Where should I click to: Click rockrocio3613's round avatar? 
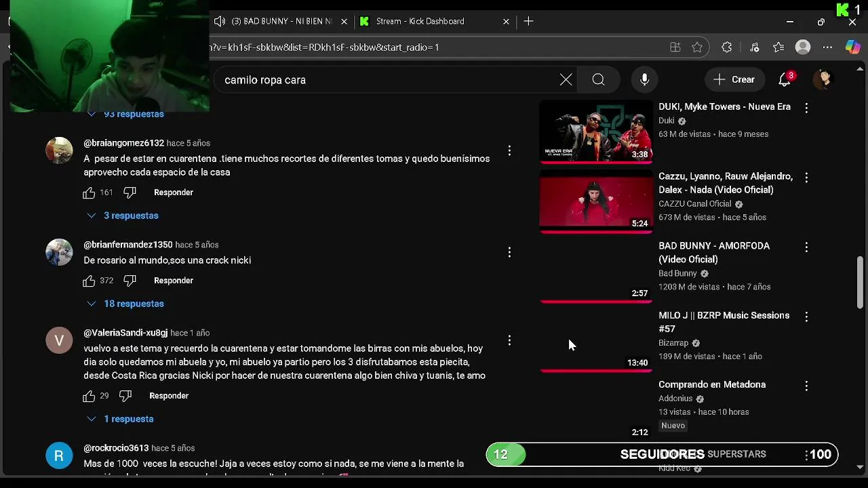coord(59,455)
